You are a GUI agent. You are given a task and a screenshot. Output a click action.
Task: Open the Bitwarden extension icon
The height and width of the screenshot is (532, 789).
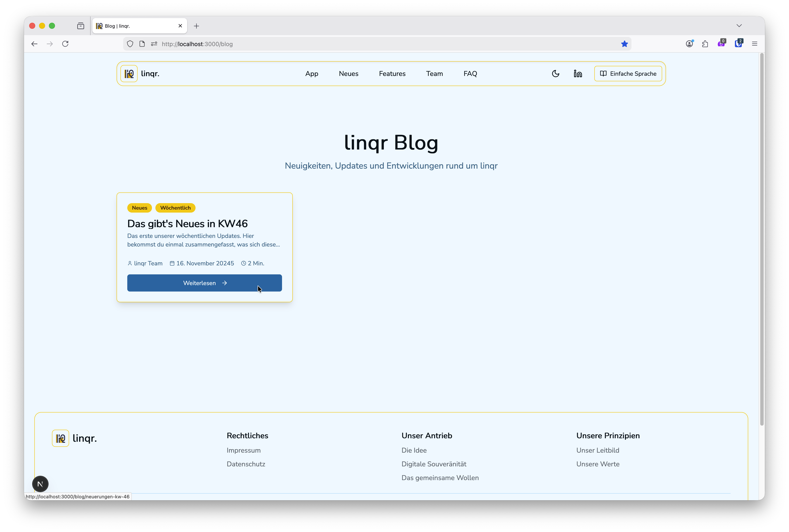pos(739,43)
